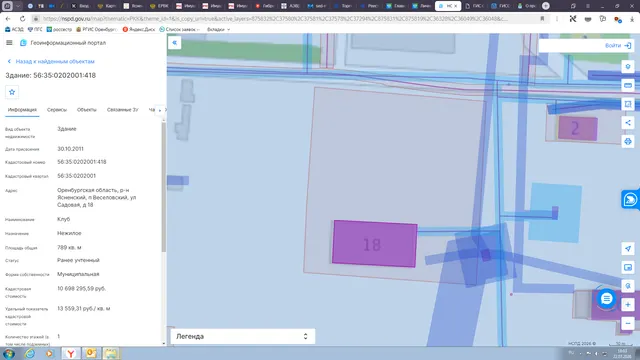Select the measure ruler tool
The height and width of the screenshot is (360, 640).
click(628, 85)
